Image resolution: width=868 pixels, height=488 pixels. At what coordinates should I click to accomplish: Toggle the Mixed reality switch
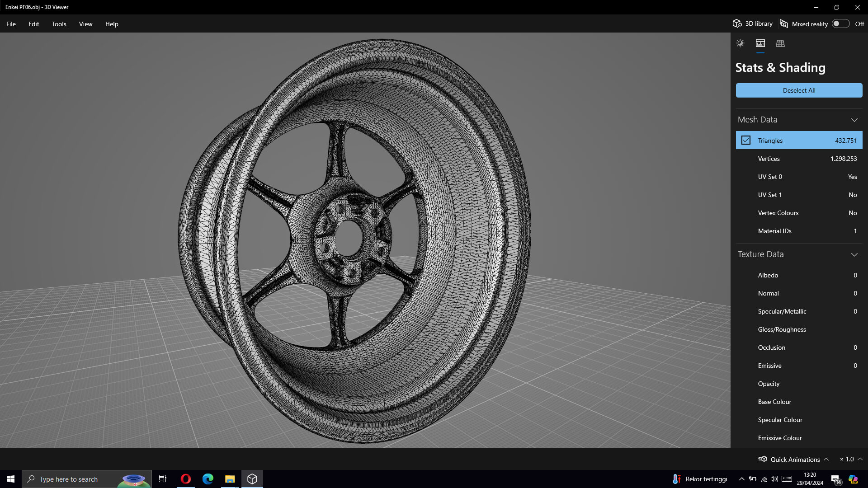840,23
